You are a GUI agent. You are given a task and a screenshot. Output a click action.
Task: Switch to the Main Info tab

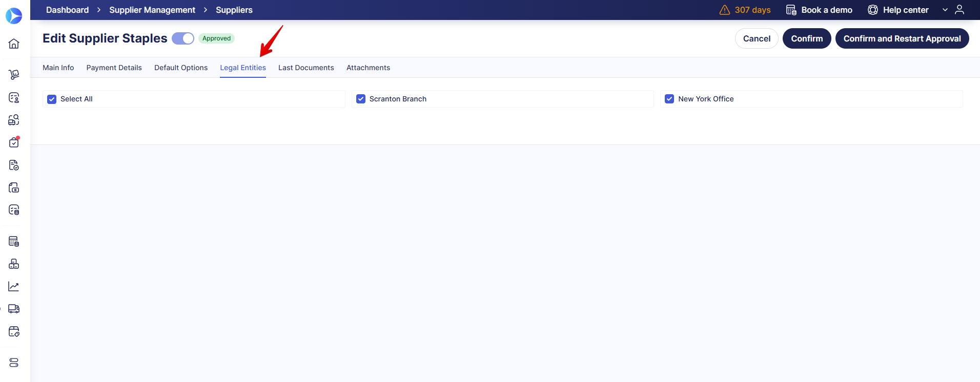click(x=58, y=68)
